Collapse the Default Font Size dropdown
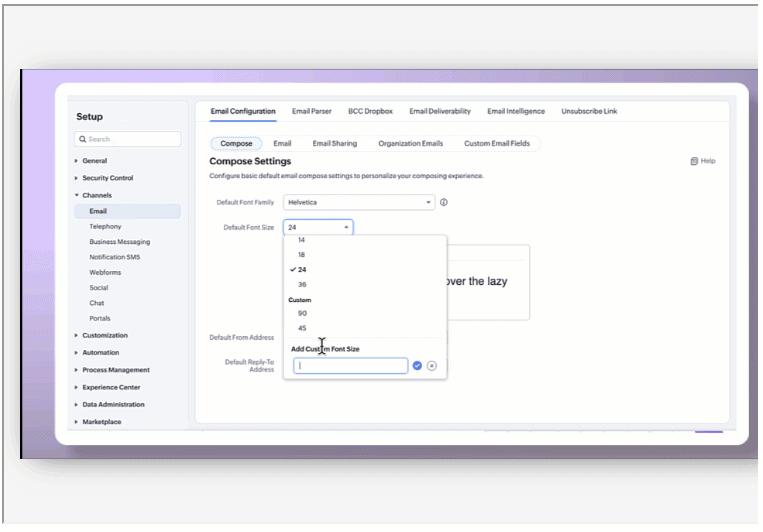Image resolution: width=763 pixels, height=532 pixels. 318,227
